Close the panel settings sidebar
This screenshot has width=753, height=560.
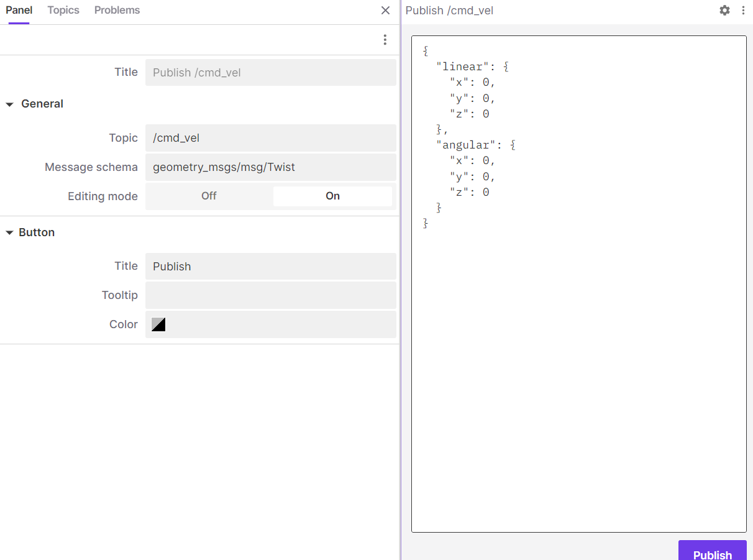coord(385,11)
